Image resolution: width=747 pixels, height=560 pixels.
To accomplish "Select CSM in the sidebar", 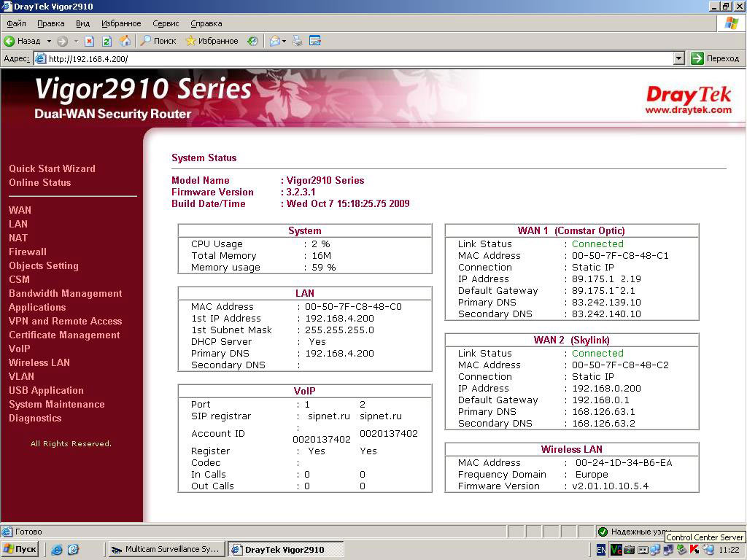I will tap(19, 279).
